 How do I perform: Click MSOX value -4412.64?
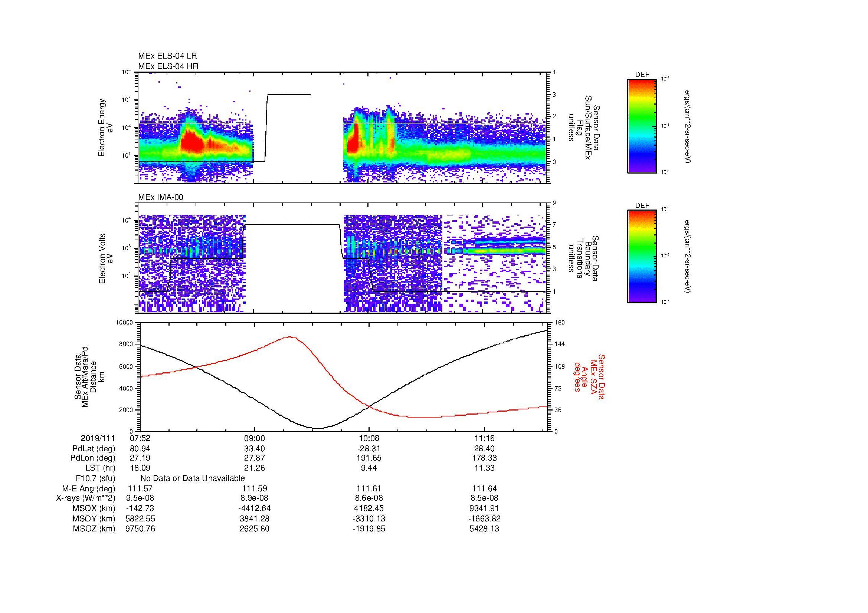(x=255, y=508)
